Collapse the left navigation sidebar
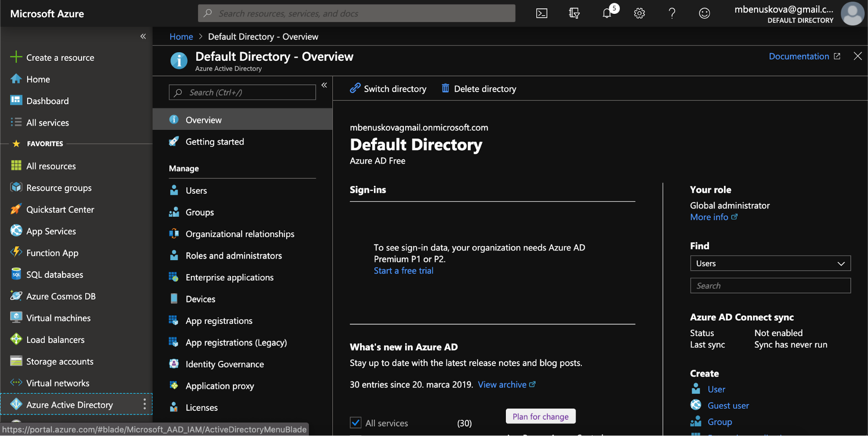 point(143,36)
